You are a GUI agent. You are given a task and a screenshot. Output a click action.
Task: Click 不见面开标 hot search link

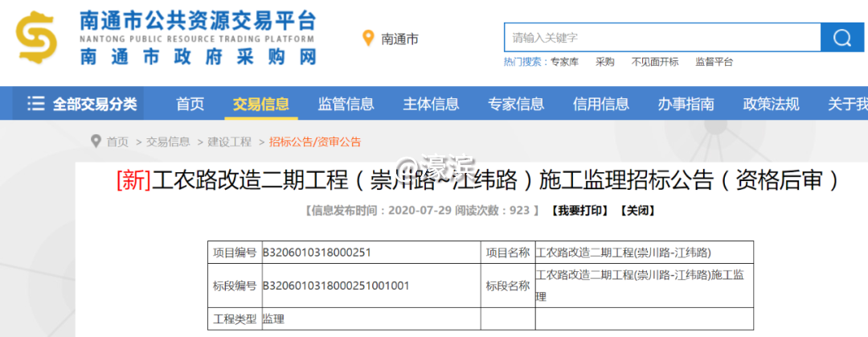pyautogui.click(x=654, y=62)
